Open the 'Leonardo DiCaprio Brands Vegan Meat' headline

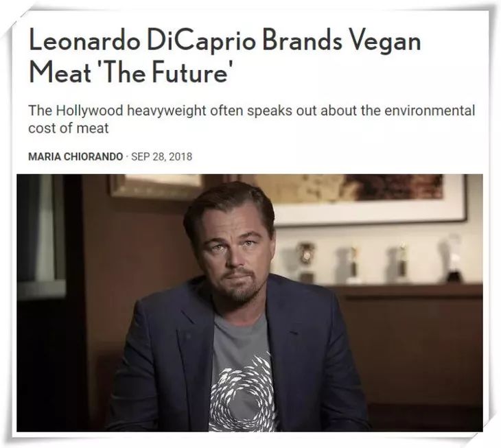pos(224,56)
